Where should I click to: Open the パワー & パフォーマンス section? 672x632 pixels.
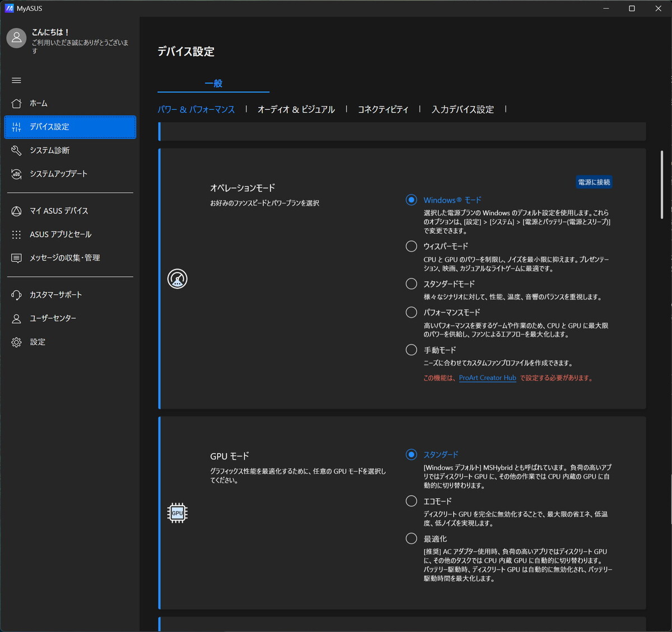tap(196, 109)
